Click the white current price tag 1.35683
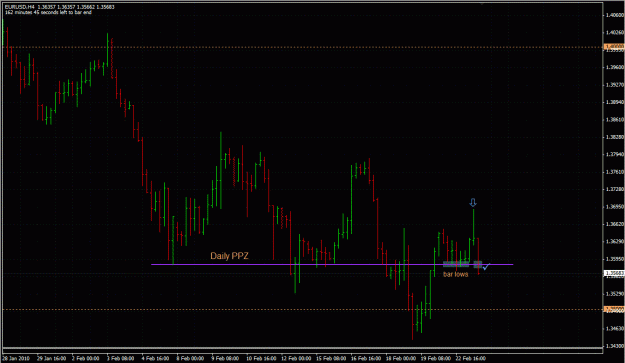 (615, 273)
